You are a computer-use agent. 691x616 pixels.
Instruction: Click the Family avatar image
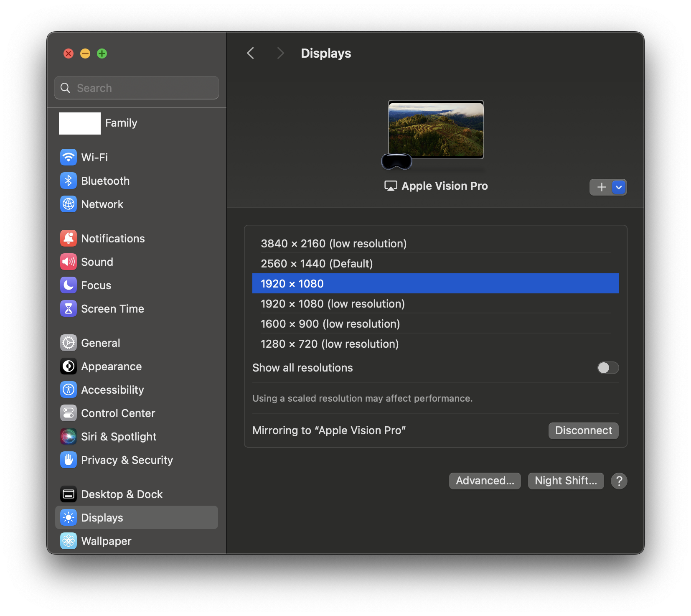coord(79,123)
